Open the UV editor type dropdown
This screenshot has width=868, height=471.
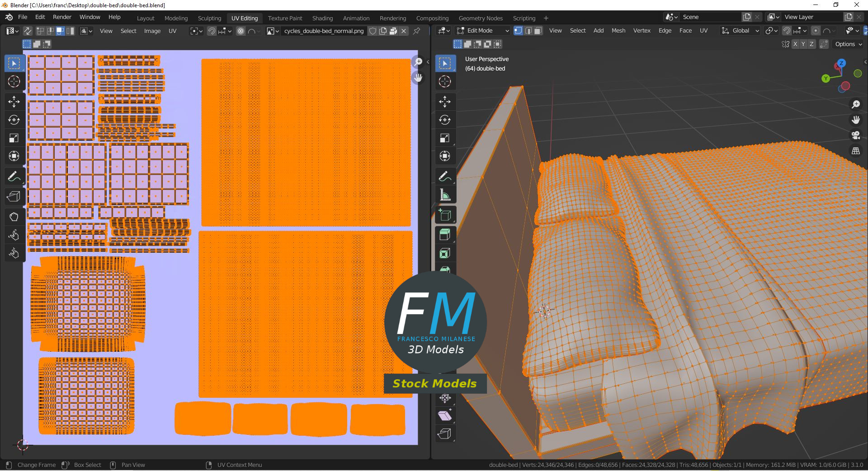tap(12, 31)
